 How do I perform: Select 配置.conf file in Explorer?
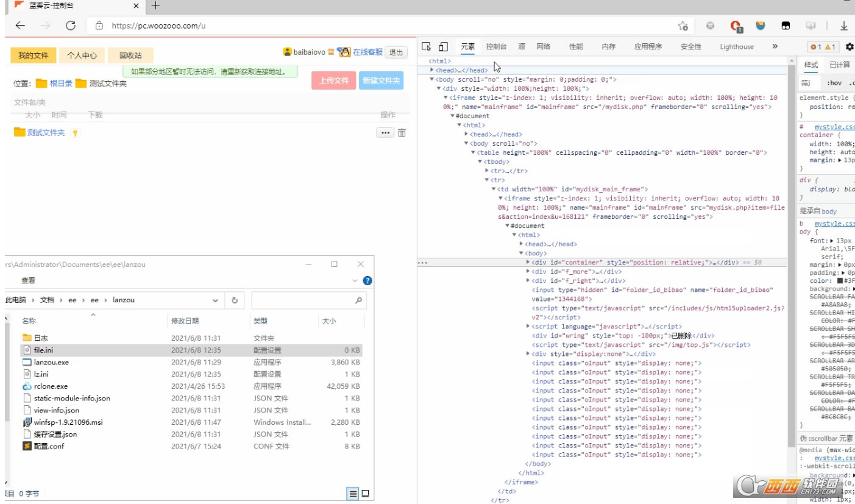(x=49, y=446)
